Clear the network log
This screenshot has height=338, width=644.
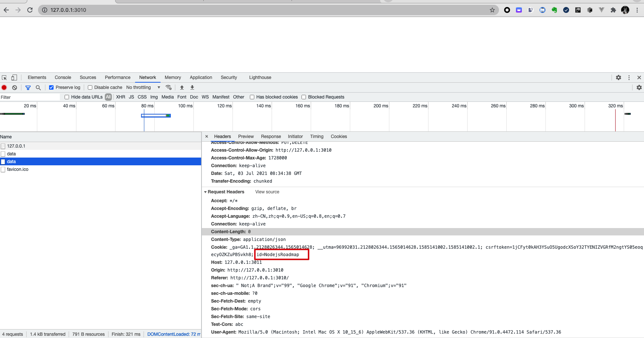pos(14,87)
